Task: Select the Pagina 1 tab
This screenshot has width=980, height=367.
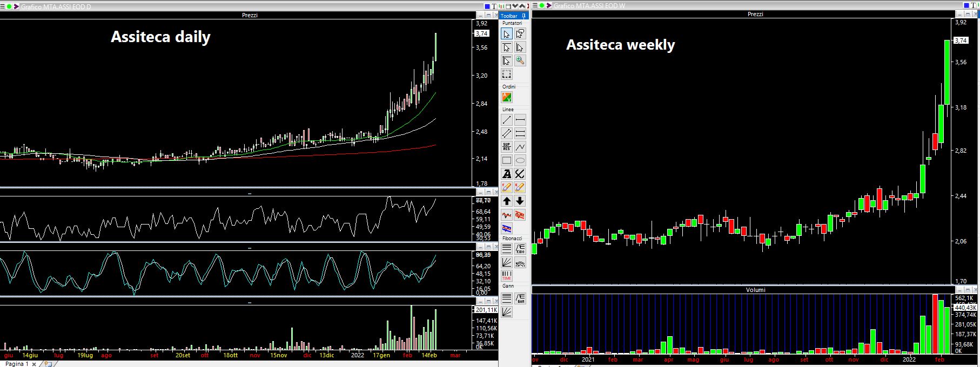Action: [x=17, y=364]
